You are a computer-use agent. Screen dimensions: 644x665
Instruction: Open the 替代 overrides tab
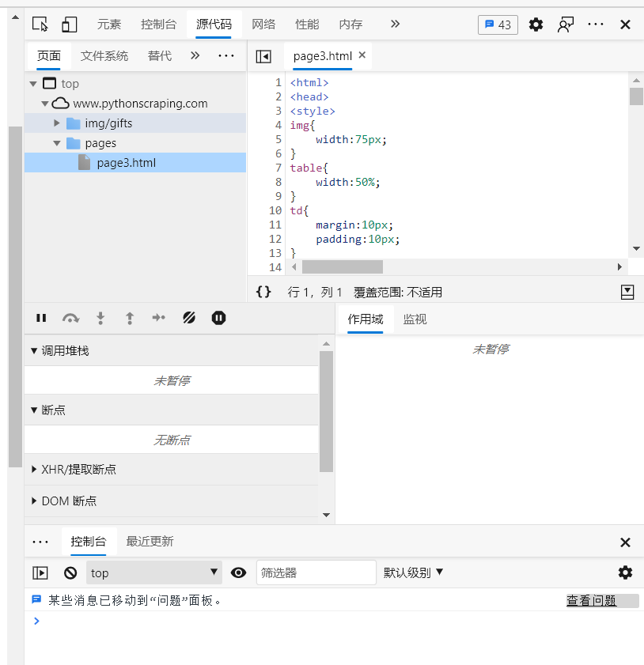(x=160, y=56)
